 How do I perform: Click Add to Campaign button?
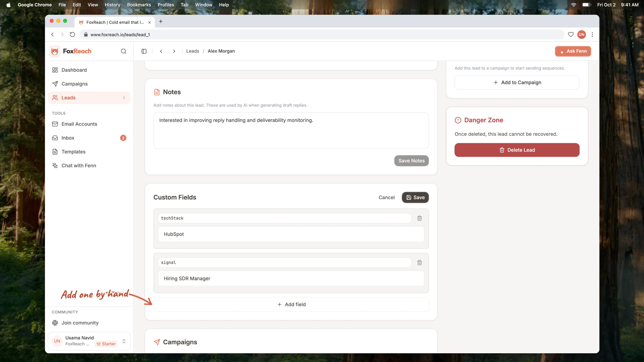point(517,82)
